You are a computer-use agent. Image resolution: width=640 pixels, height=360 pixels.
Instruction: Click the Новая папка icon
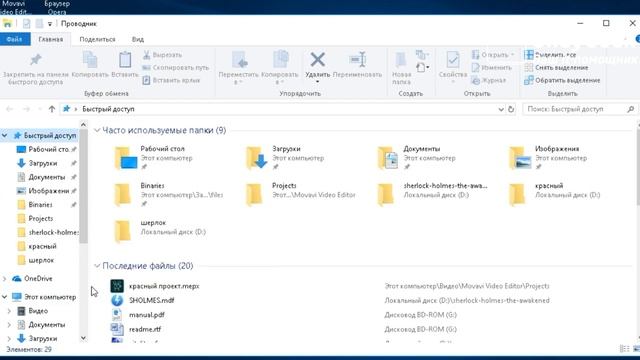point(401,60)
